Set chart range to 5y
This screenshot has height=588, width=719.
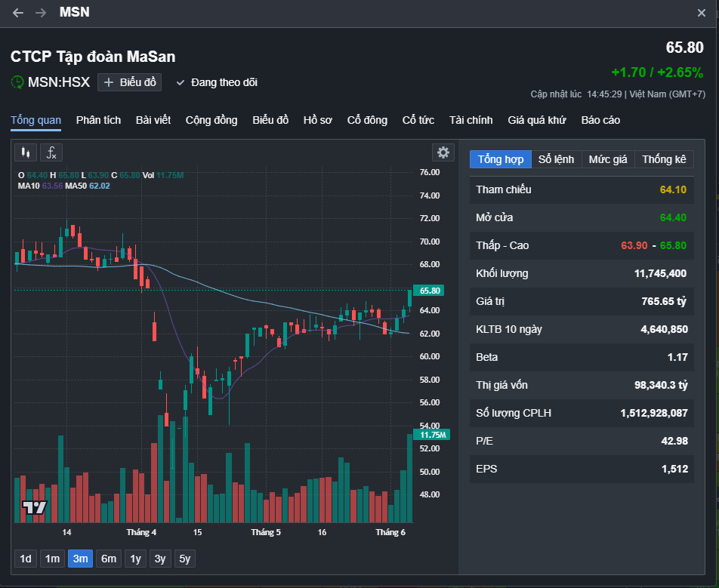pos(184,559)
